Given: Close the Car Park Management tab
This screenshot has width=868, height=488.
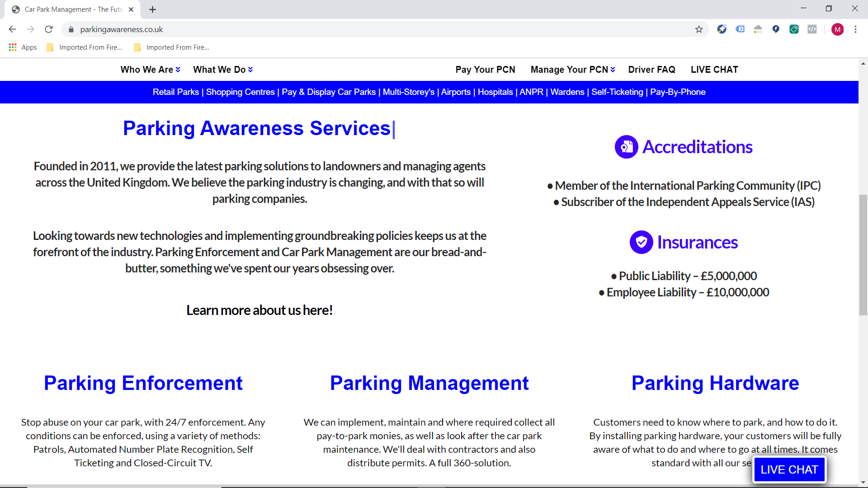Looking at the screenshot, I should pos(131,9).
